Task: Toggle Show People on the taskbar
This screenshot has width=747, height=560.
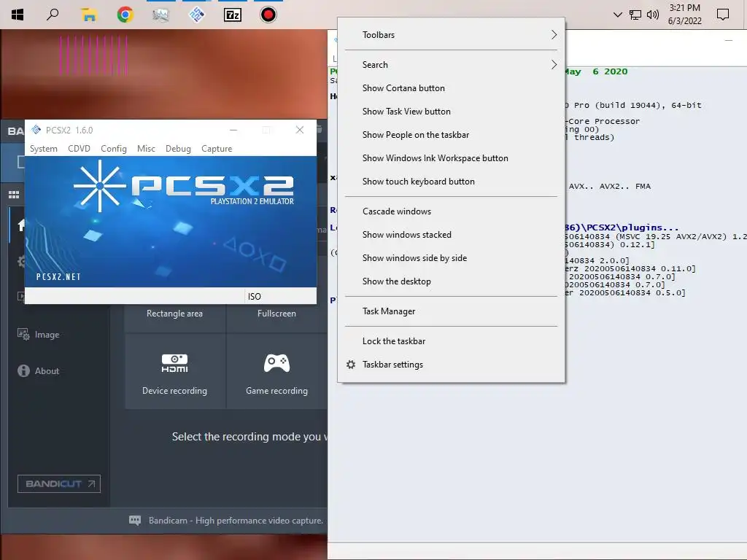Action: 451,135
